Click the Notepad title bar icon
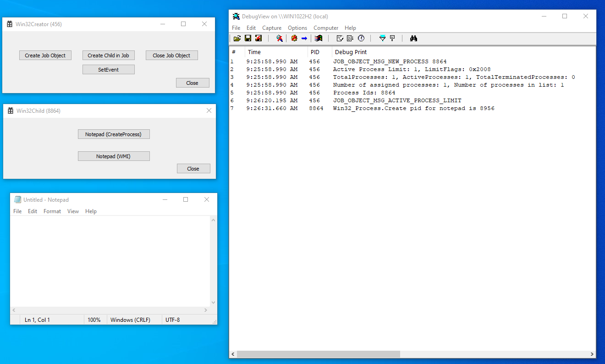 tap(17, 199)
